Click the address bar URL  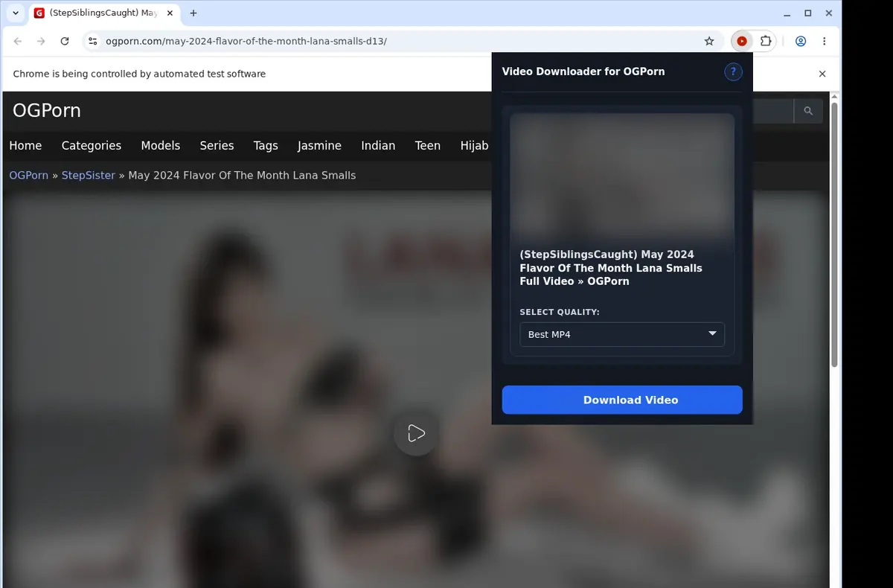[246, 42]
